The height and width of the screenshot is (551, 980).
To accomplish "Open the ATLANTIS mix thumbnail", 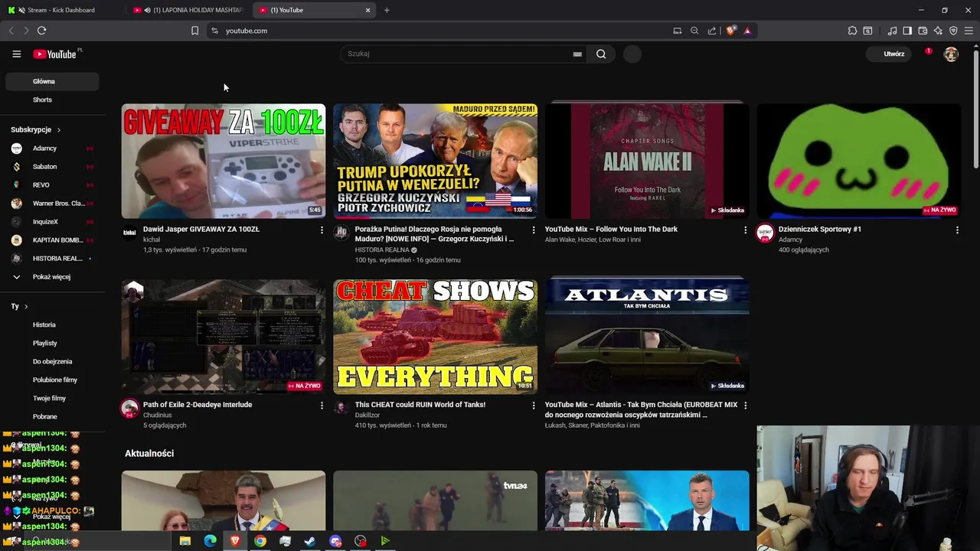I will tap(647, 337).
